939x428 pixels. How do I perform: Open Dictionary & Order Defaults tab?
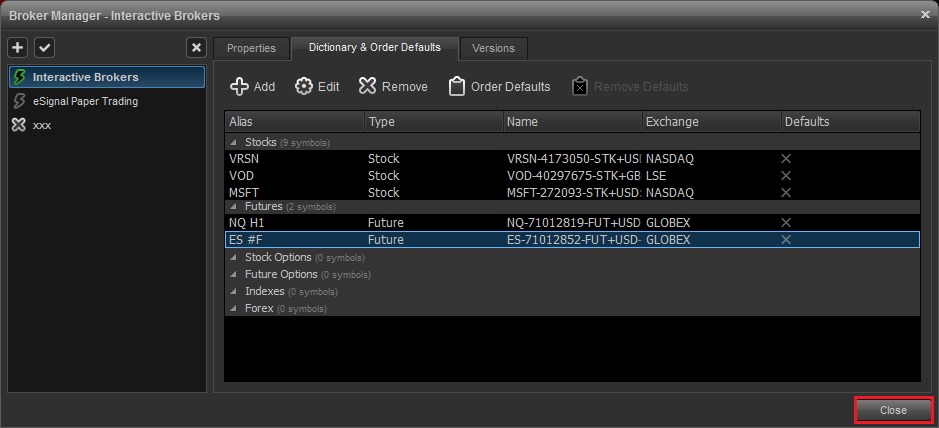[x=375, y=48]
